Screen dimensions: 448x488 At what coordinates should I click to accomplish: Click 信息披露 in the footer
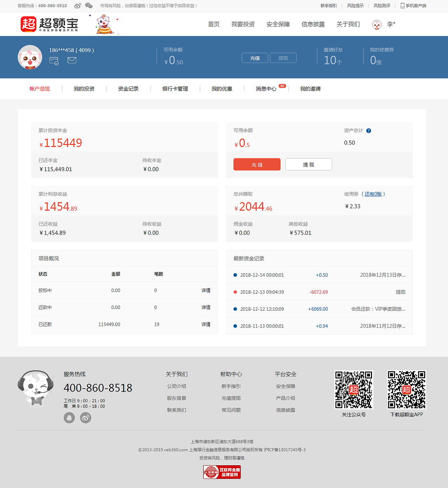tap(286, 410)
